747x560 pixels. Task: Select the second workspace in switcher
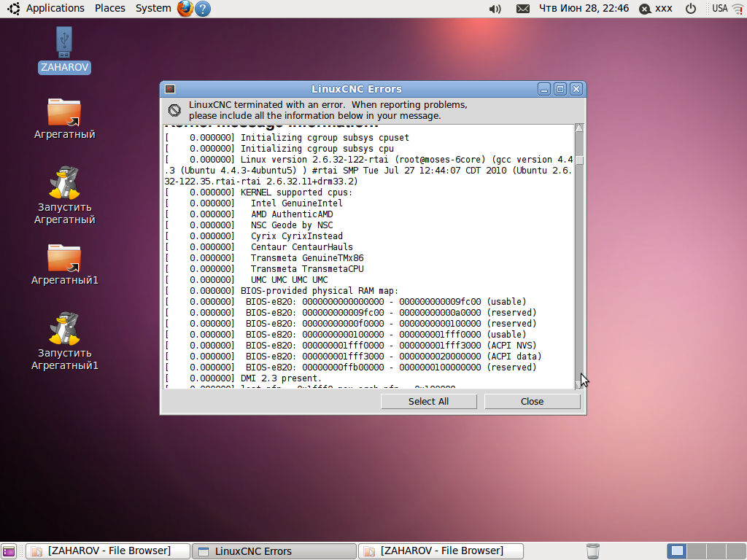697,551
